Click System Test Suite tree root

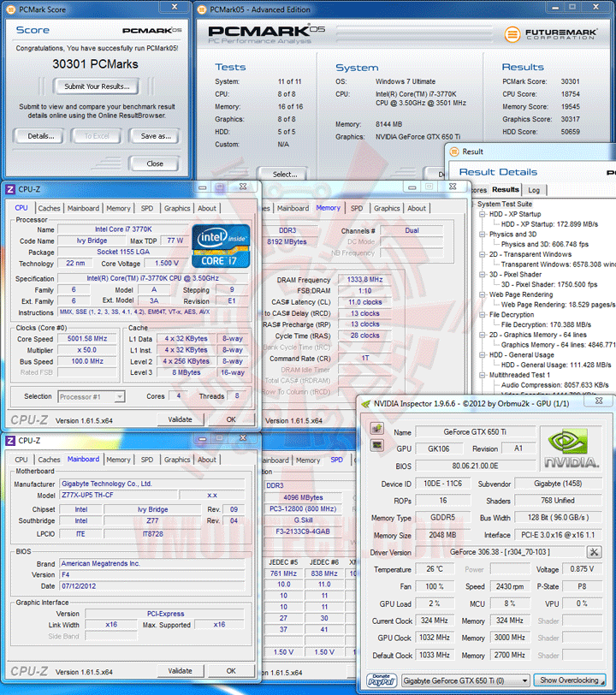point(504,204)
